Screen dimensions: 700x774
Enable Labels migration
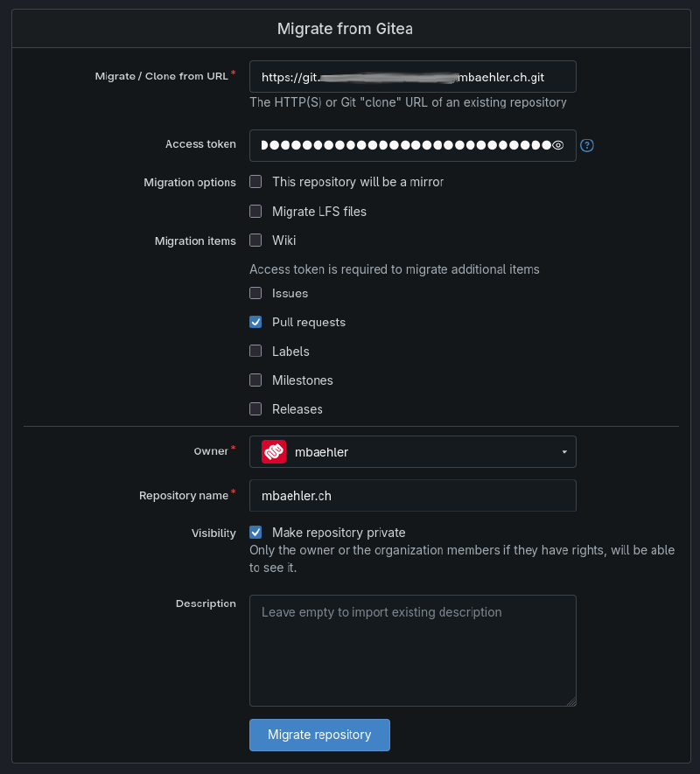255,351
